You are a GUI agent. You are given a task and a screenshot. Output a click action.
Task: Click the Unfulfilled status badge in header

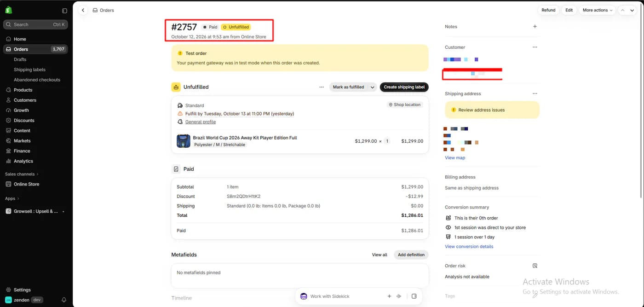coord(236,27)
